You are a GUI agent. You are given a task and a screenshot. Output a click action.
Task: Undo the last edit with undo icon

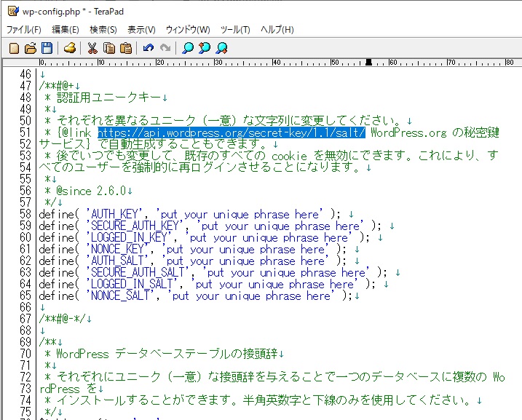pos(149,48)
